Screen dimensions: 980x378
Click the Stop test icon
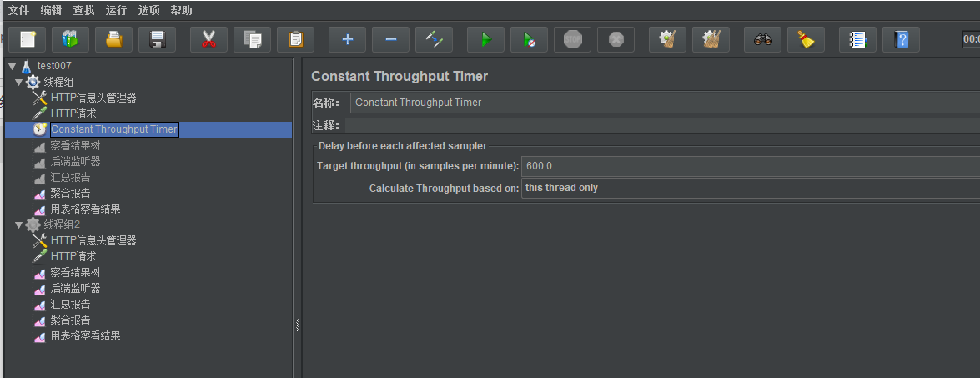(572, 40)
